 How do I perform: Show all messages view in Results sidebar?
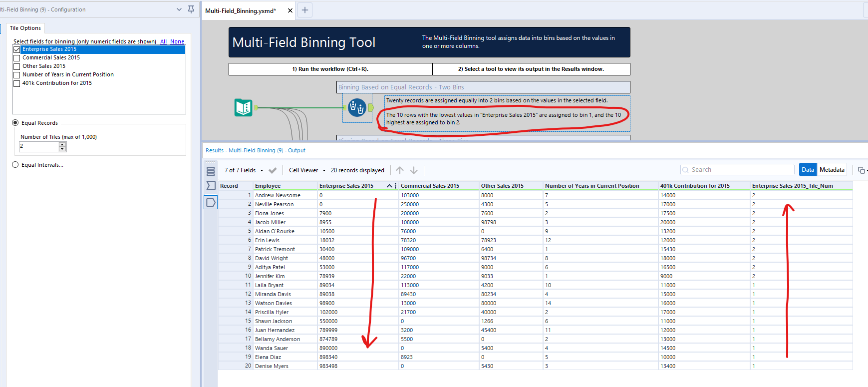(211, 171)
